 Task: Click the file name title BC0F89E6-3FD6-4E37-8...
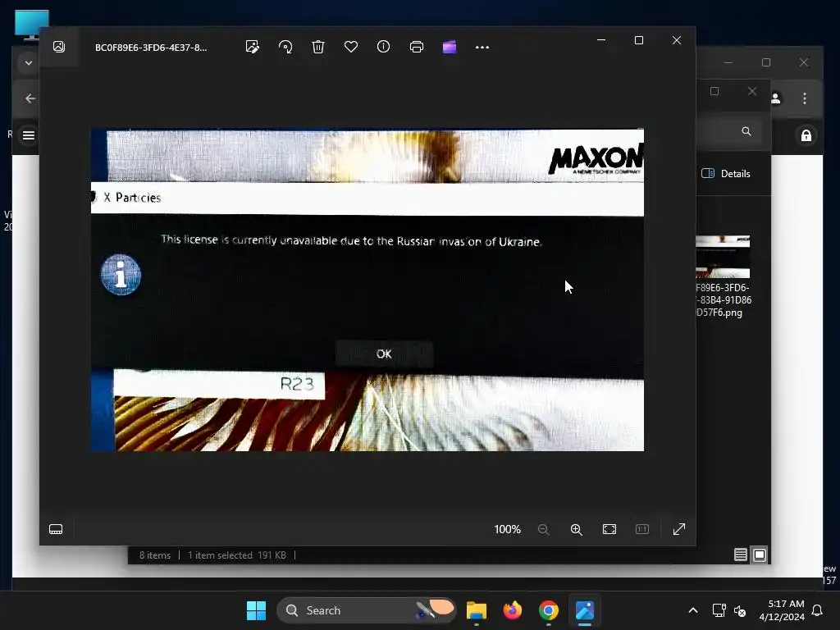(151, 48)
